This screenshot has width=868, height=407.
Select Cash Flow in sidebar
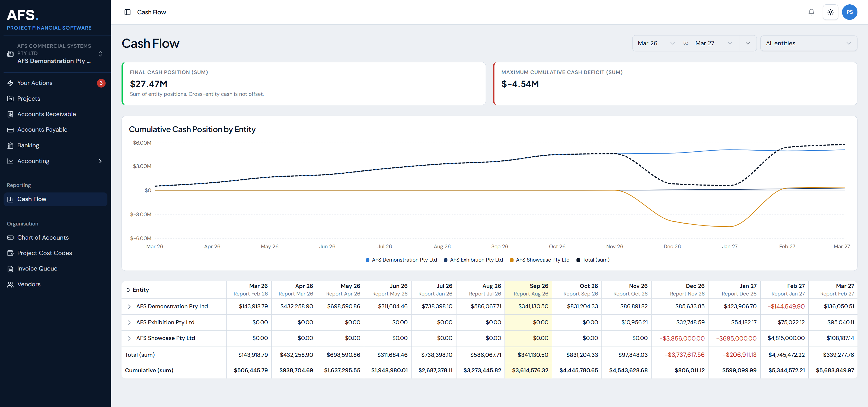[55, 199]
